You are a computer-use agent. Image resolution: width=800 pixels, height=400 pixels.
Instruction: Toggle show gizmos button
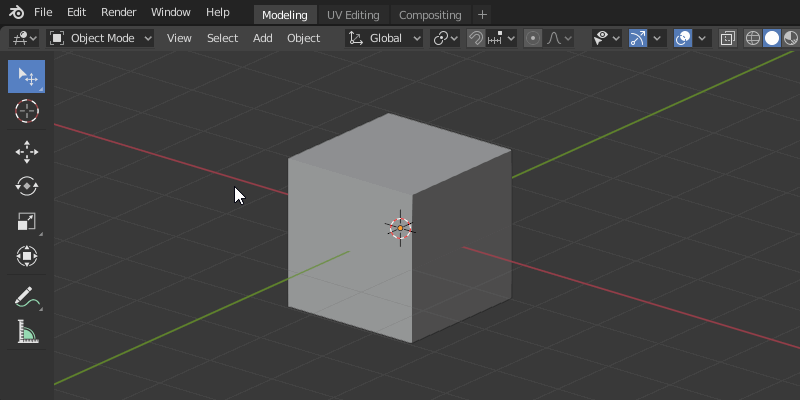pyautogui.click(x=638, y=38)
